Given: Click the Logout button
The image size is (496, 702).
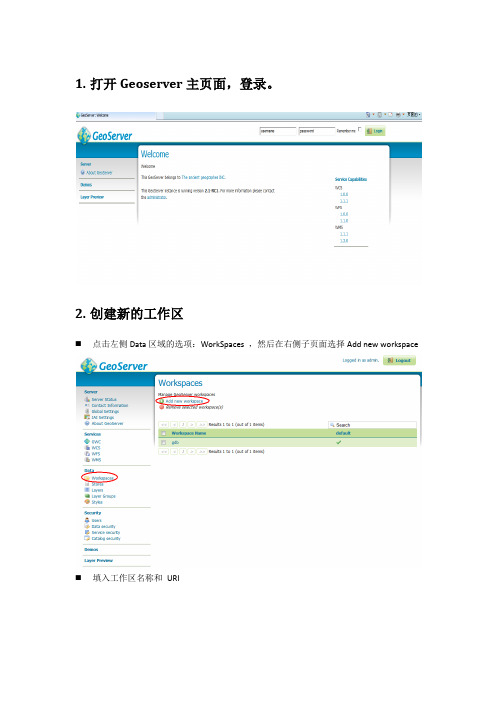Looking at the screenshot, I should [399, 360].
